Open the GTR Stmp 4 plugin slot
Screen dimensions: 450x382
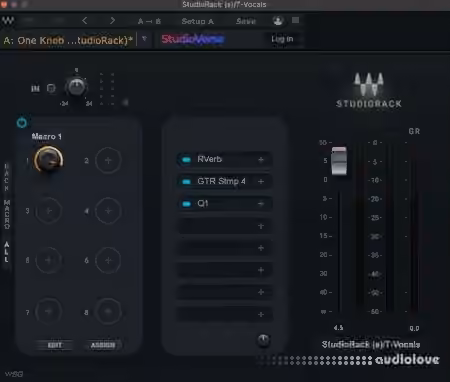[x=224, y=182]
